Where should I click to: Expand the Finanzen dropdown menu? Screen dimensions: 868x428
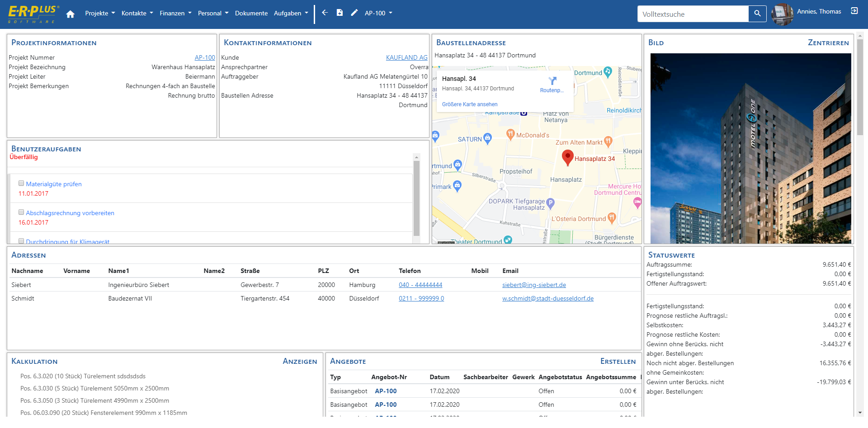coord(175,13)
